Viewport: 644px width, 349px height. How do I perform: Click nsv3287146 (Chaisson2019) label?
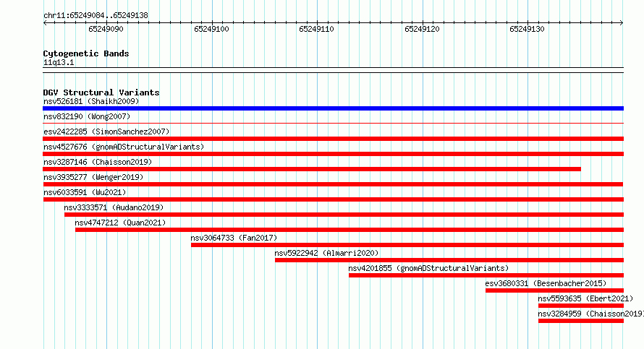(98, 162)
